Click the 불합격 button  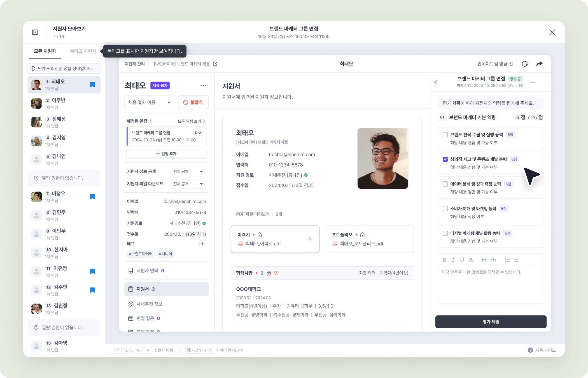tap(193, 102)
